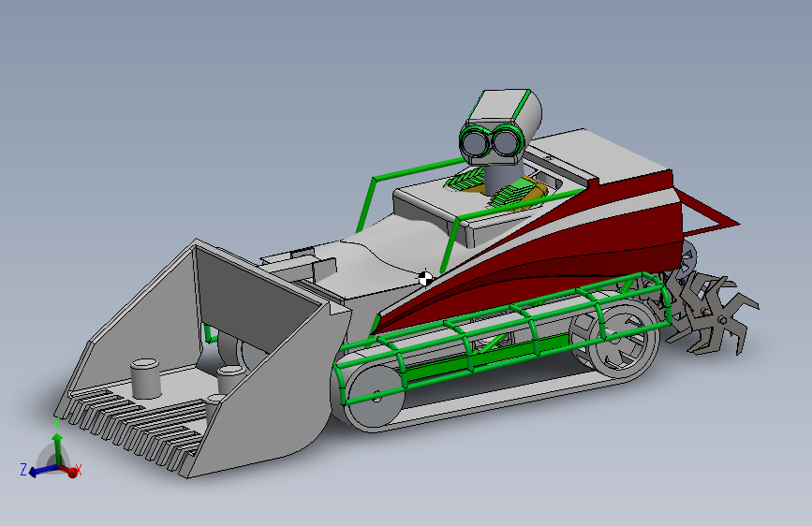Select the robot's goggle-eyed head

pos(500,127)
